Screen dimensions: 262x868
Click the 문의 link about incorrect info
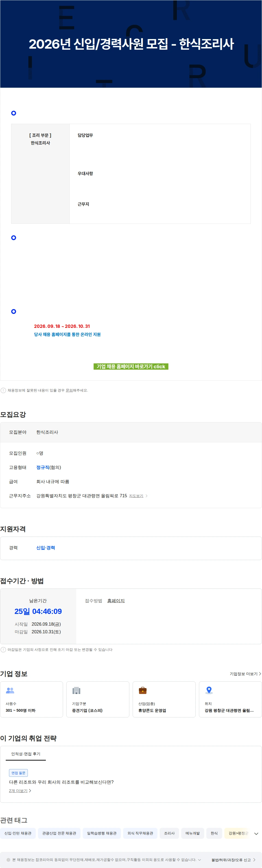tap(69, 390)
